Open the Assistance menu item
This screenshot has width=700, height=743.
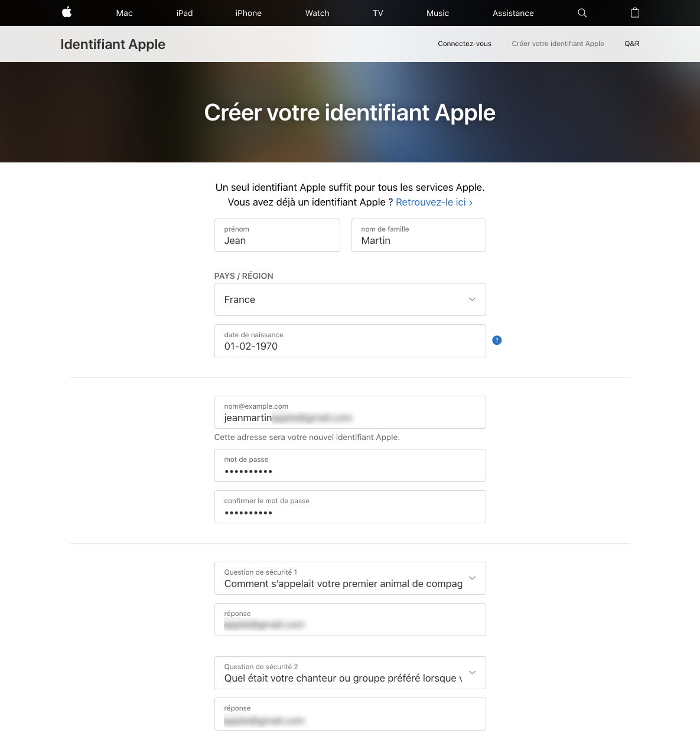(513, 13)
